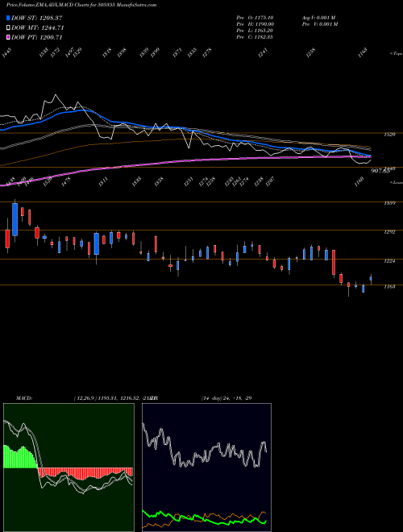Click the last blue candle above 1163
Viewport: 403px width, 532px height.
click(x=371, y=279)
